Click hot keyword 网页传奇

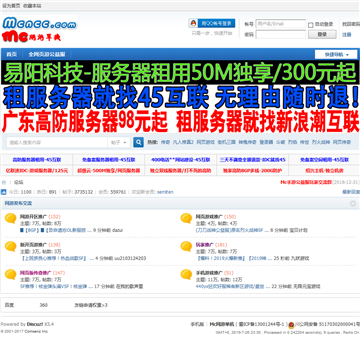pos(342,142)
